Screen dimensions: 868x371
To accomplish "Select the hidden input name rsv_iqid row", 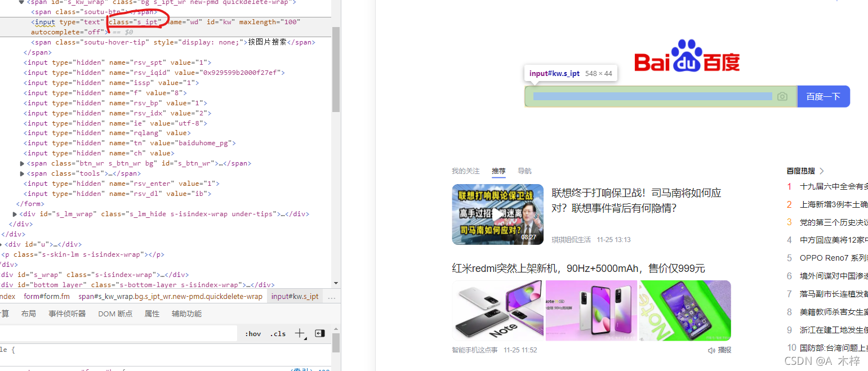I will coord(154,73).
